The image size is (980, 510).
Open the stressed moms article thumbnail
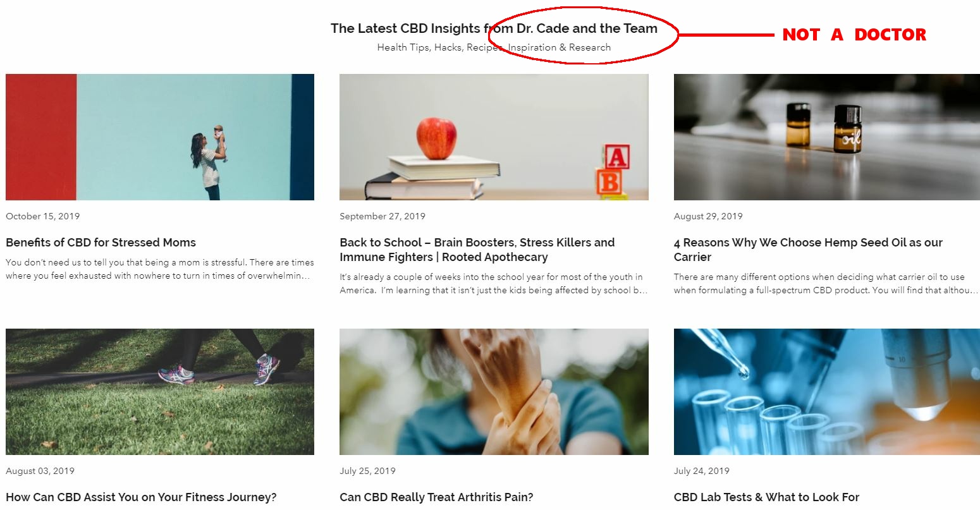point(160,137)
